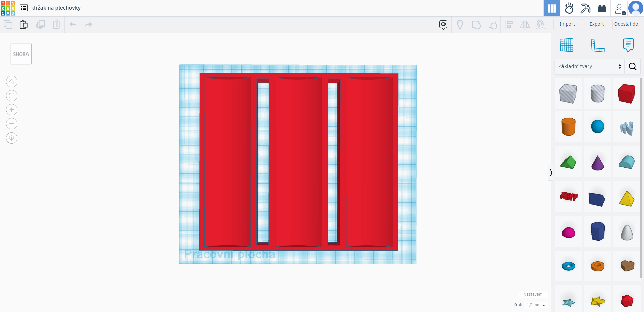Toggle orthographic perspective cube view
Image resolution: width=644 pixels, height=312 pixels.
click(x=12, y=138)
